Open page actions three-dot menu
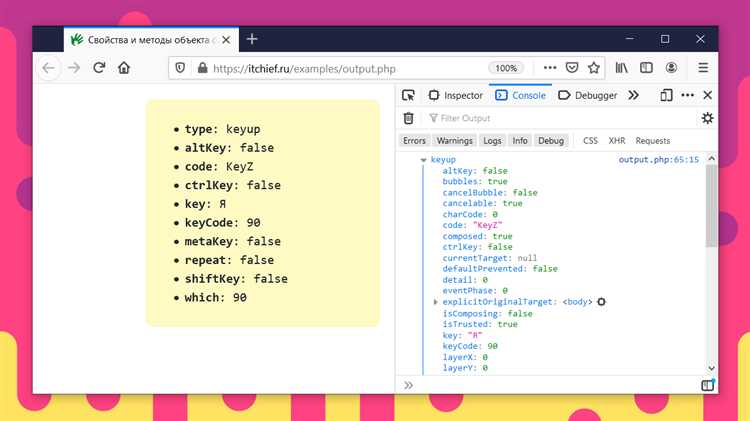This screenshot has height=421, width=750. pyautogui.click(x=550, y=68)
